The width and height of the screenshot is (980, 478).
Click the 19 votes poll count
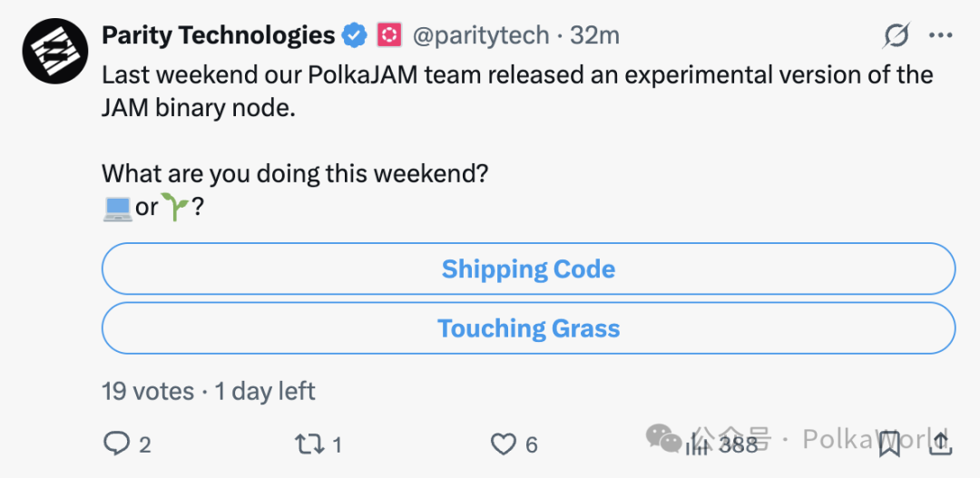(x=148, y=392)
